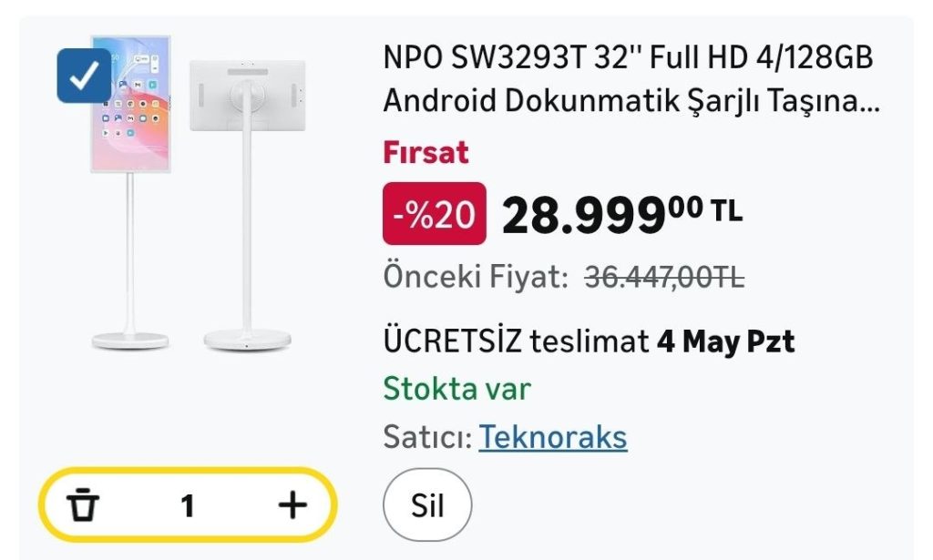The image size is (933, 560).
Task: Click the -%20 discount badge
Action: click(435, 214)
